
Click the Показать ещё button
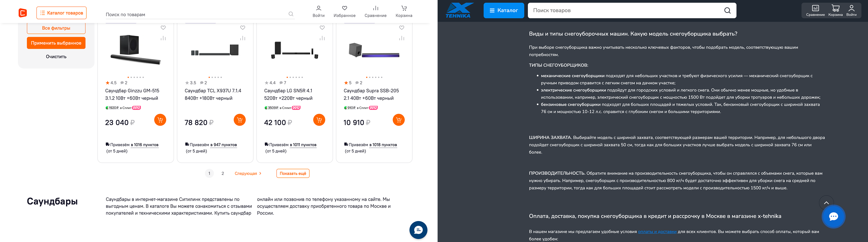click(293, 173)
